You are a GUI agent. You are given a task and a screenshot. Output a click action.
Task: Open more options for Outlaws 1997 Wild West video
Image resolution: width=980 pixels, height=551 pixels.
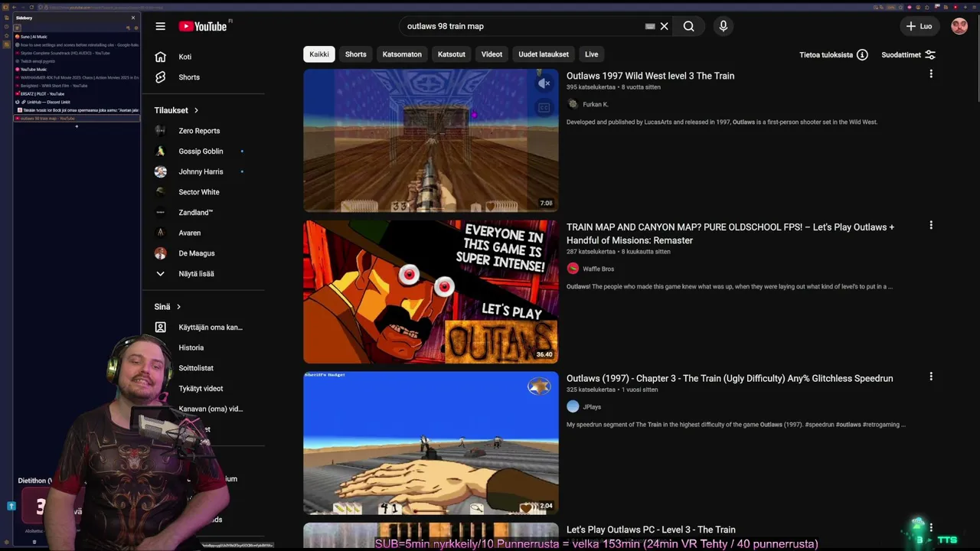(x=931, y=74)
